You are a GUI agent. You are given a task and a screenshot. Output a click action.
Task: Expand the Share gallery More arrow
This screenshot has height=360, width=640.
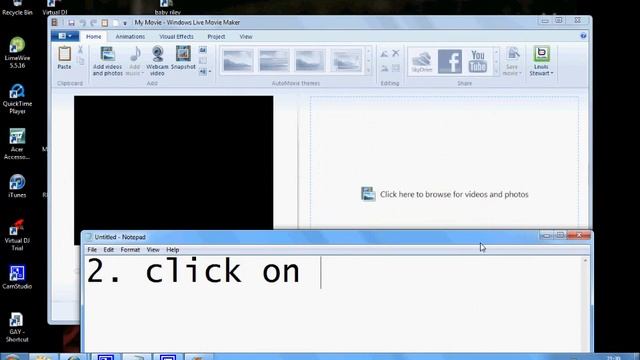click(x=496, y=71)
